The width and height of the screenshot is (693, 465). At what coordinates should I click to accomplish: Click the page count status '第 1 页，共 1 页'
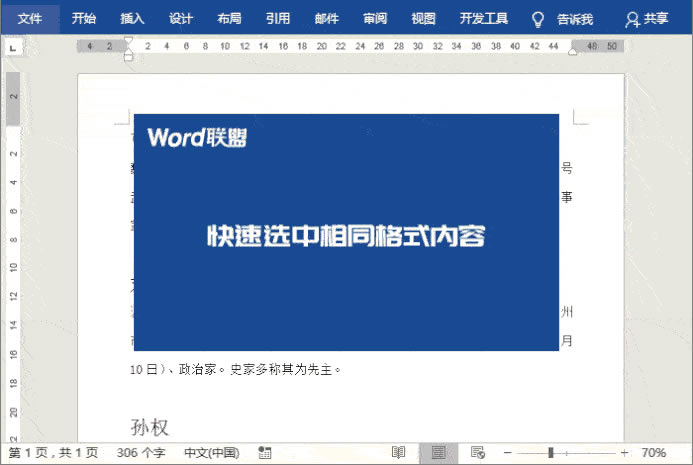coord(53,453)
